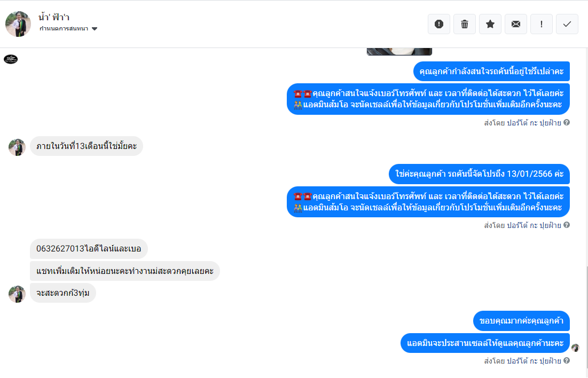Flag conversation with exclamation mark icon
The height and width of the screenshot is (378, 588).
(541, 24)
